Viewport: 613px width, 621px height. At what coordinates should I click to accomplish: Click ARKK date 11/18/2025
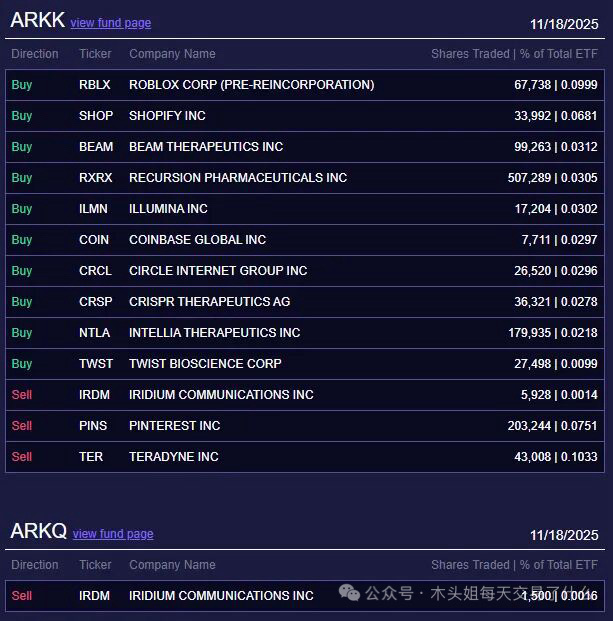[564, 25]
